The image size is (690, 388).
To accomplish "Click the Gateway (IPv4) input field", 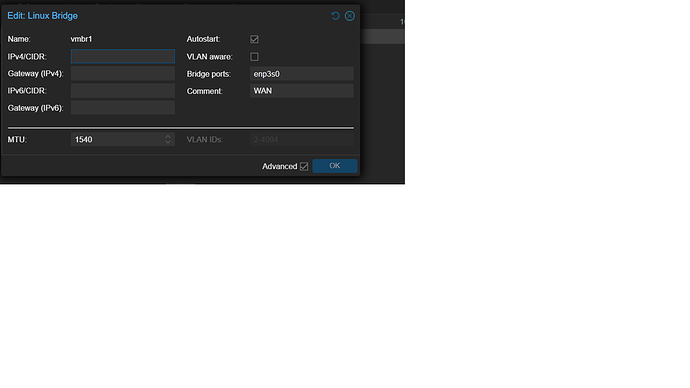I will (123, 73).
